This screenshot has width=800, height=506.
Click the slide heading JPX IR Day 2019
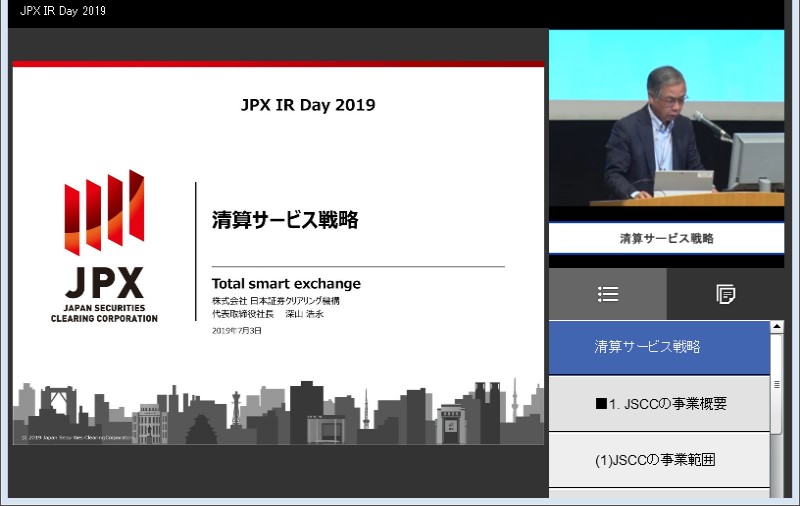coord(308,105)
